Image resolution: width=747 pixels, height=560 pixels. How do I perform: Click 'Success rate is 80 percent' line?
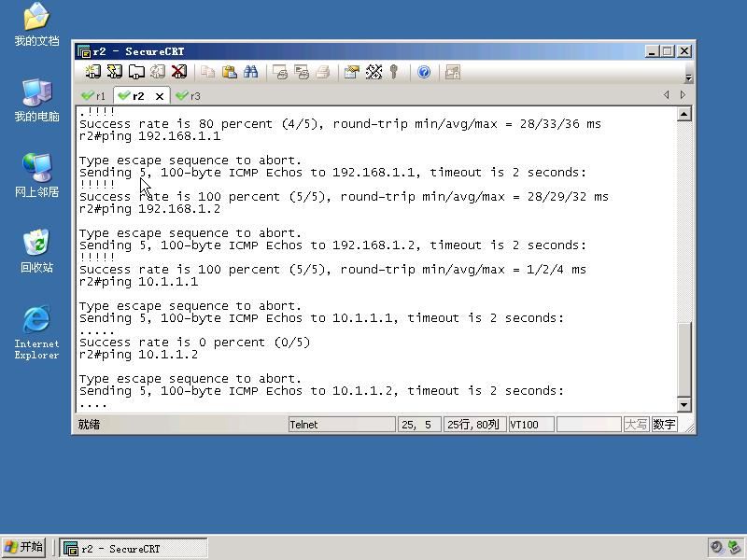tap(340, 124)
